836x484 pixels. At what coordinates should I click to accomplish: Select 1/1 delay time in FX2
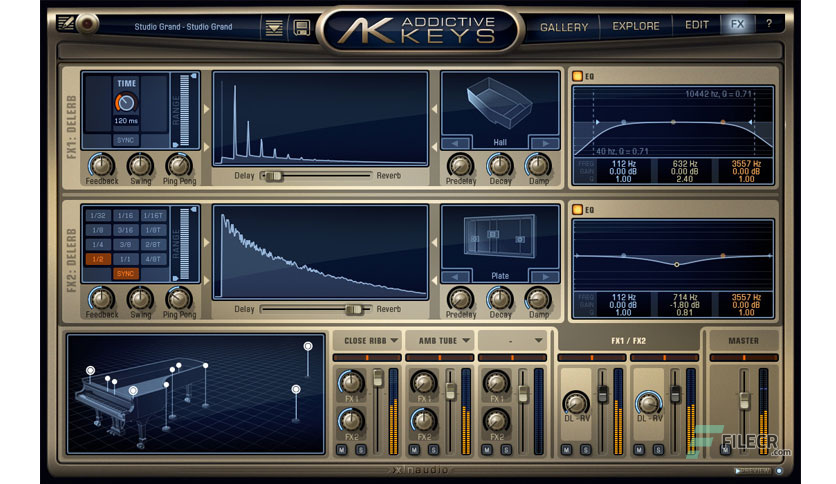[125, 259]
